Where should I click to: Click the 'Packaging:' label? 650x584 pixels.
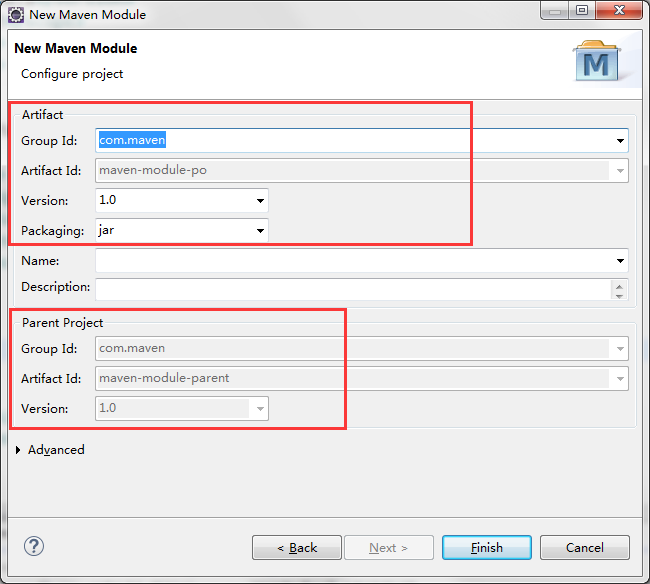pos(53,231)
